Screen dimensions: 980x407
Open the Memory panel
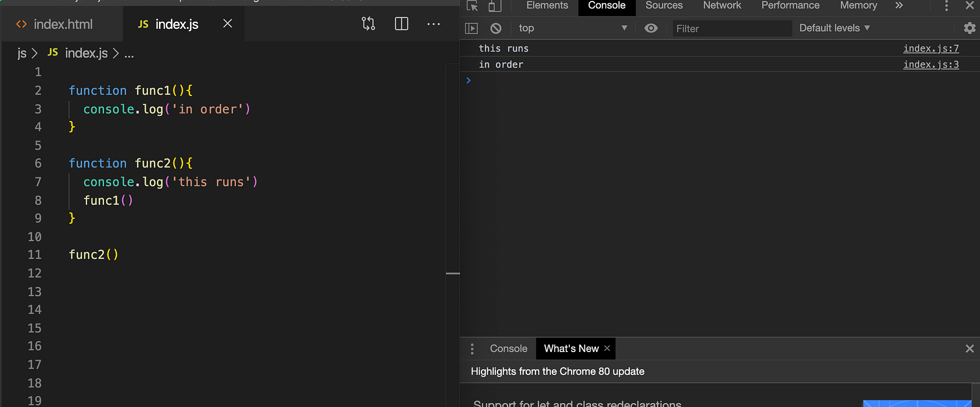(x=858, y=5)
